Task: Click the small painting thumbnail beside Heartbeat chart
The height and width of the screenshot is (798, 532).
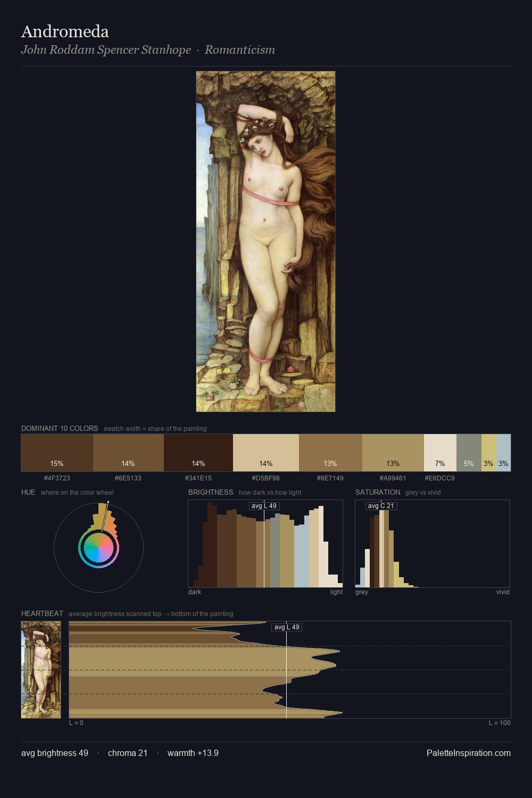Action: (x=41, y=670)
